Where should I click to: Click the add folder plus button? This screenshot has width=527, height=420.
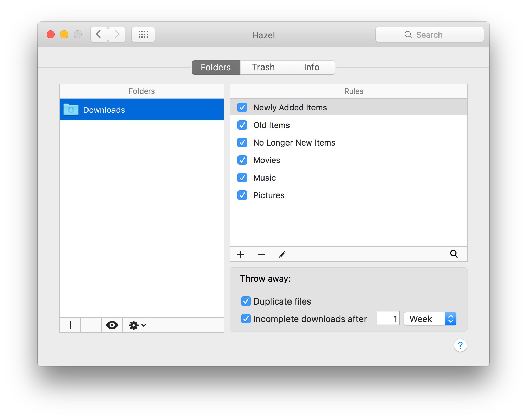pos(70,325)
